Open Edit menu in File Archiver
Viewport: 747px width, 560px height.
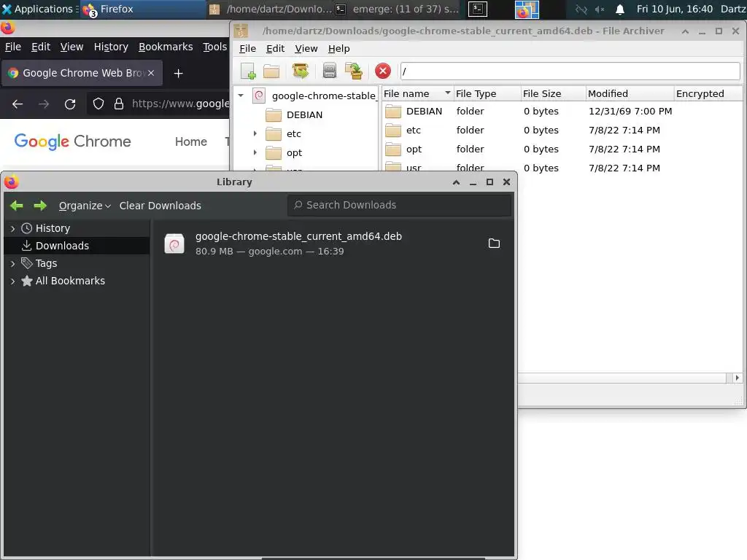tap(275, 49)
